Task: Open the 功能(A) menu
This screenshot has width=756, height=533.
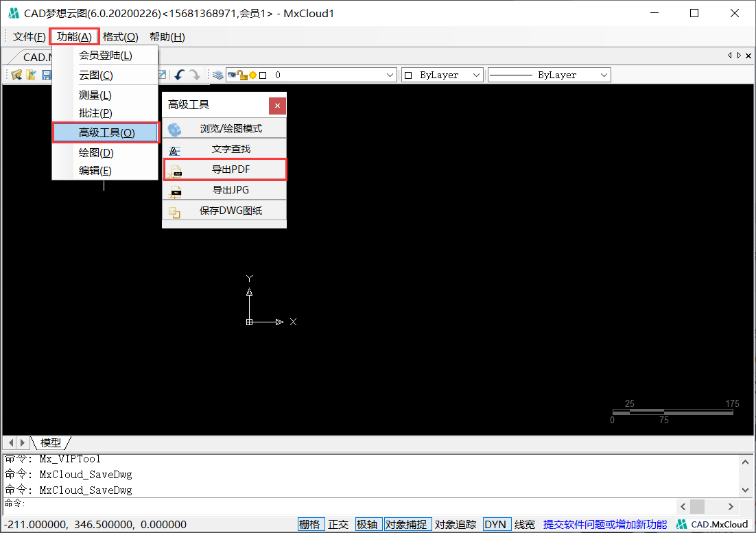Action: 74,36
